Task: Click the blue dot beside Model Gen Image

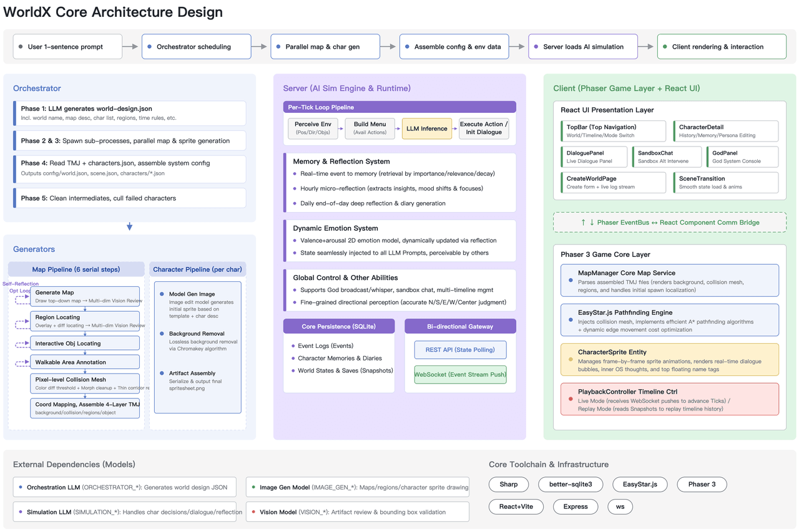Action: 162,294
